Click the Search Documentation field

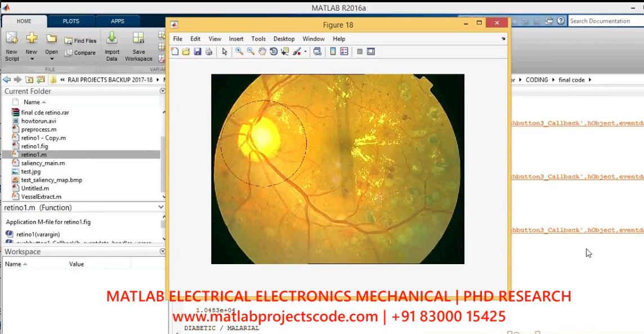pos(603,21)
